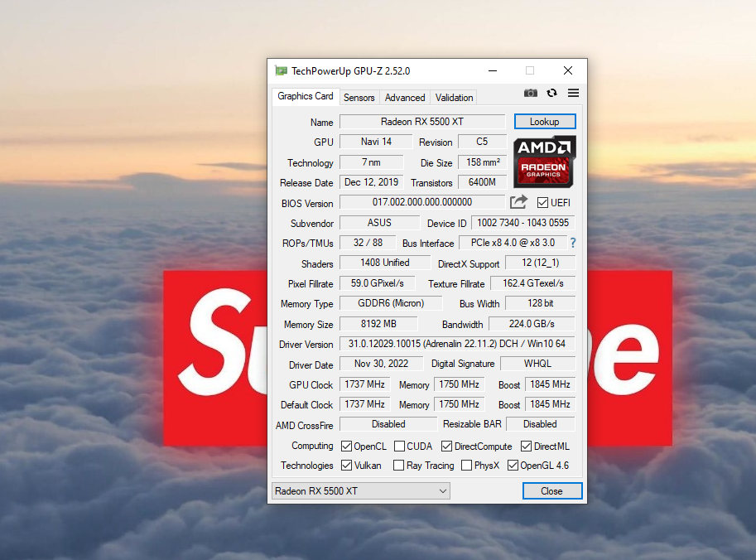The width and height of the screenshot is (756, 560).
Task: Click the Texture Fillrate field 162.4 GTexel/s
Action: pos(532,283)
